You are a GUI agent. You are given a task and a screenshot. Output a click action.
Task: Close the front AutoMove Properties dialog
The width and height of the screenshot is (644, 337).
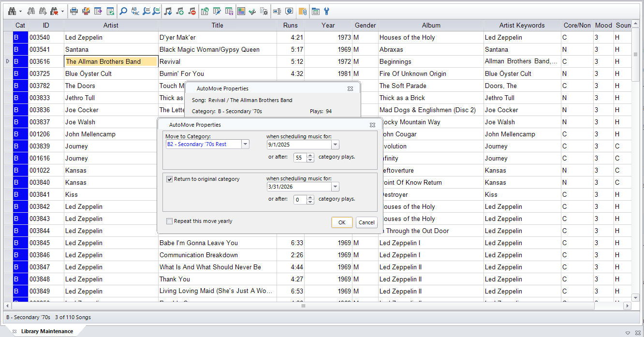372,125
